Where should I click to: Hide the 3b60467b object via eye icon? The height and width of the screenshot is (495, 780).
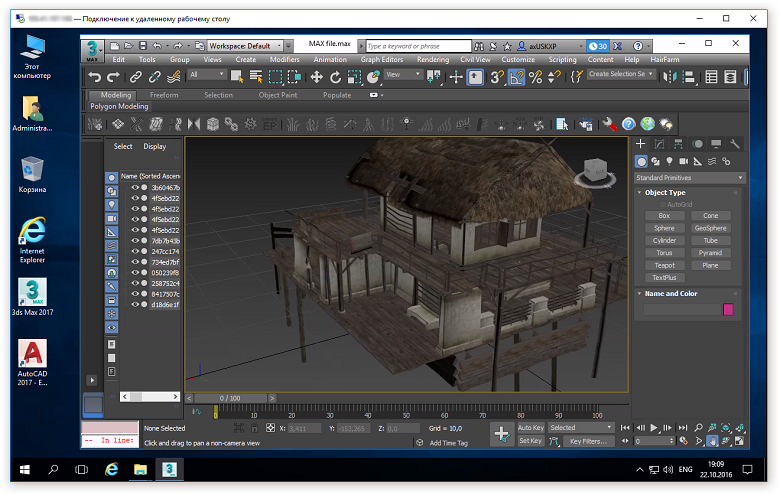coord(135,187)
